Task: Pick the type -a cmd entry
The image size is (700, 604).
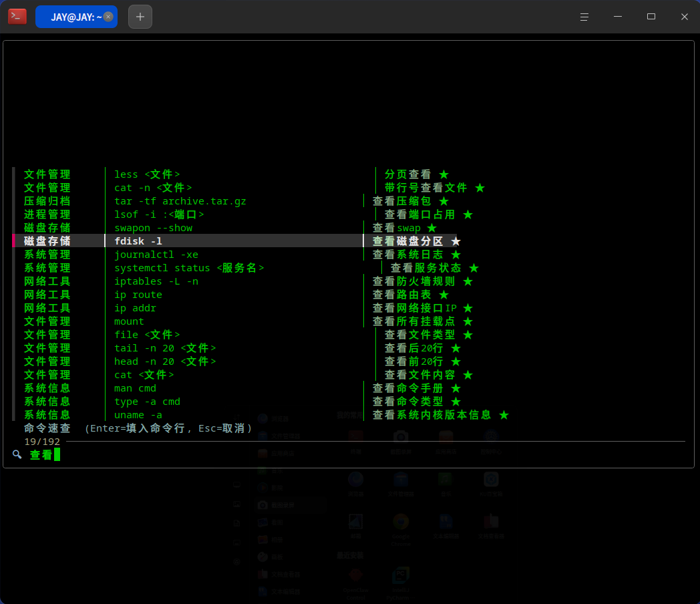Action: pos(147,402)
